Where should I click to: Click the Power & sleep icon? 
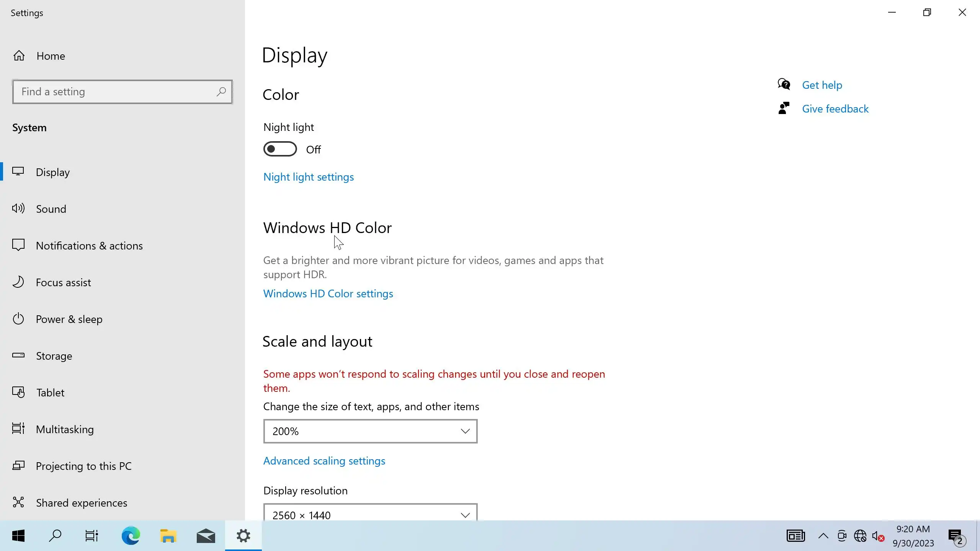click(x=18, y=319)
